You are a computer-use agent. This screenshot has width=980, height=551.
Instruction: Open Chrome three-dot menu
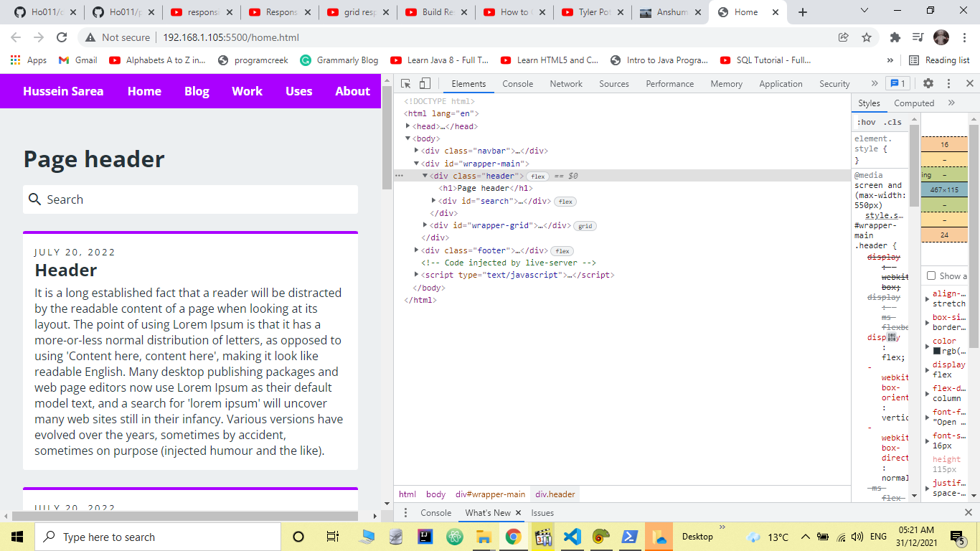[x=964, y=37]
